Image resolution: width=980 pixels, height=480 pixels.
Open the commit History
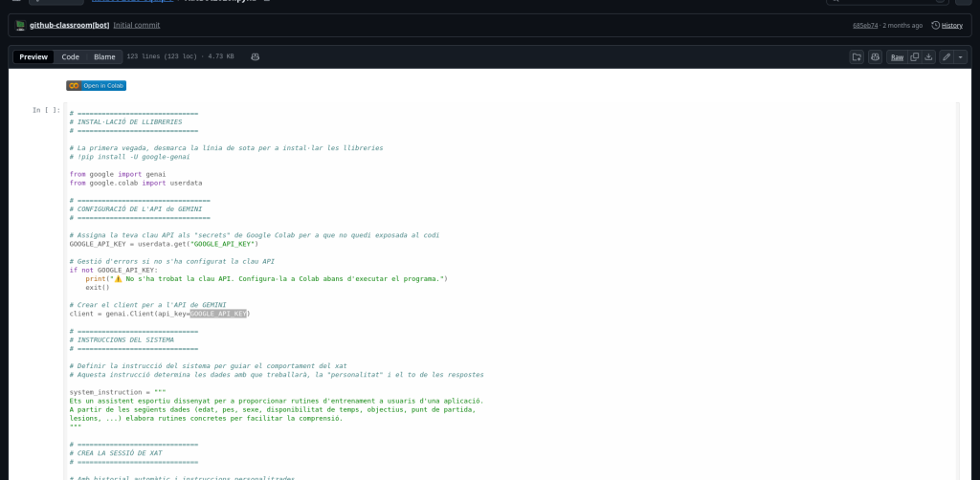(x=947, y=25)
